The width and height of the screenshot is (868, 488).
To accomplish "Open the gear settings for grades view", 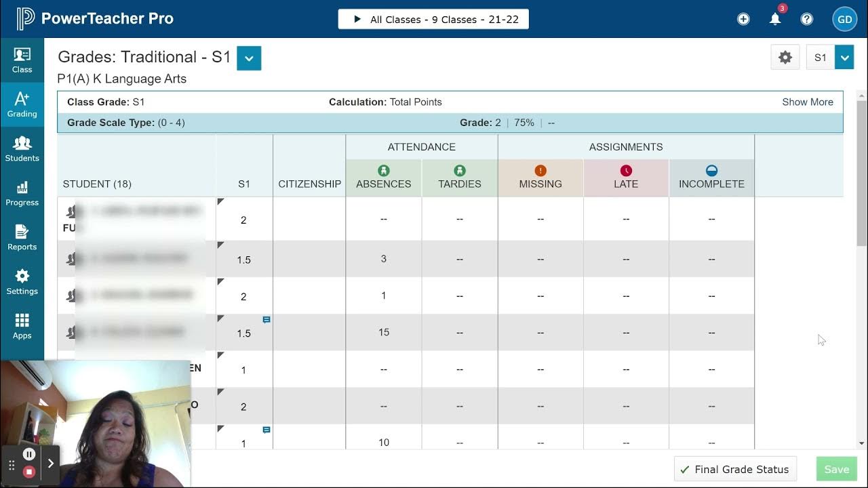I will tap(785, 58).
